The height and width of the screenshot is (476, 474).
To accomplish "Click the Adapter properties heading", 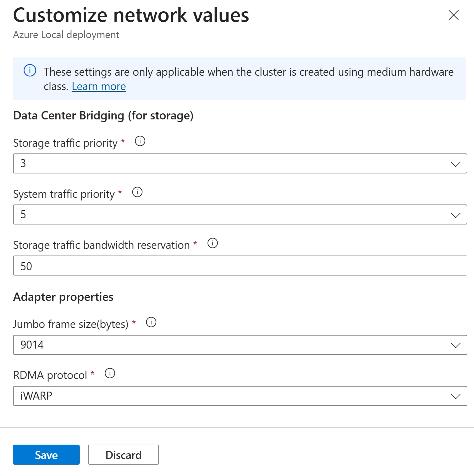I will tap(63, 297).
